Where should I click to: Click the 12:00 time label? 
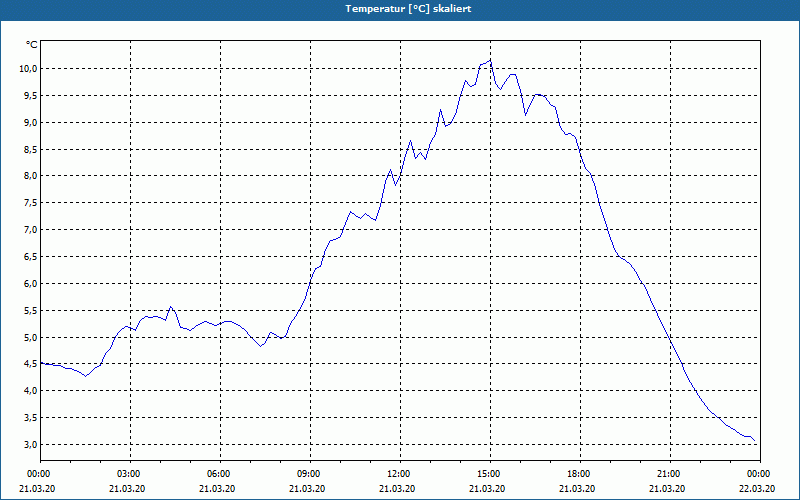click(x=400, y=474)
